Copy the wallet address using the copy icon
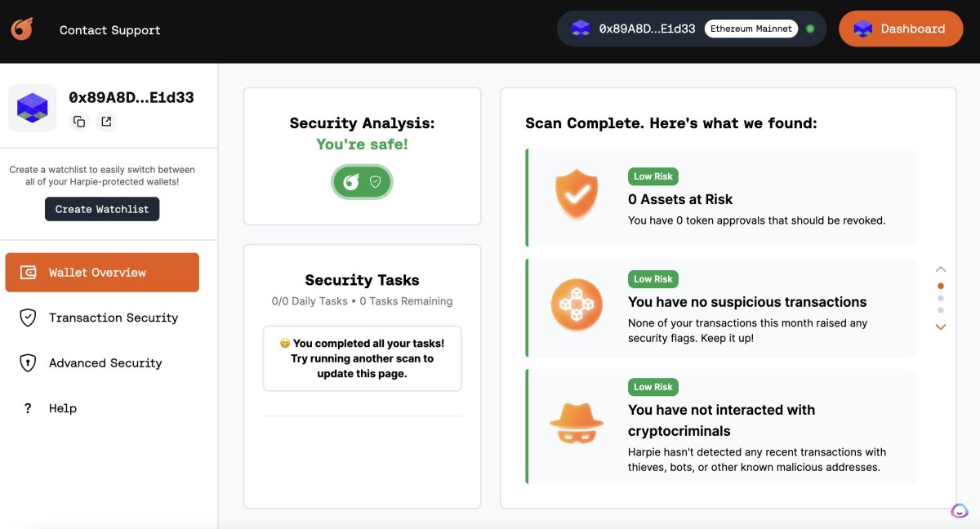The image size is (980, 529). pyautogui.click(x=78, y=120)
